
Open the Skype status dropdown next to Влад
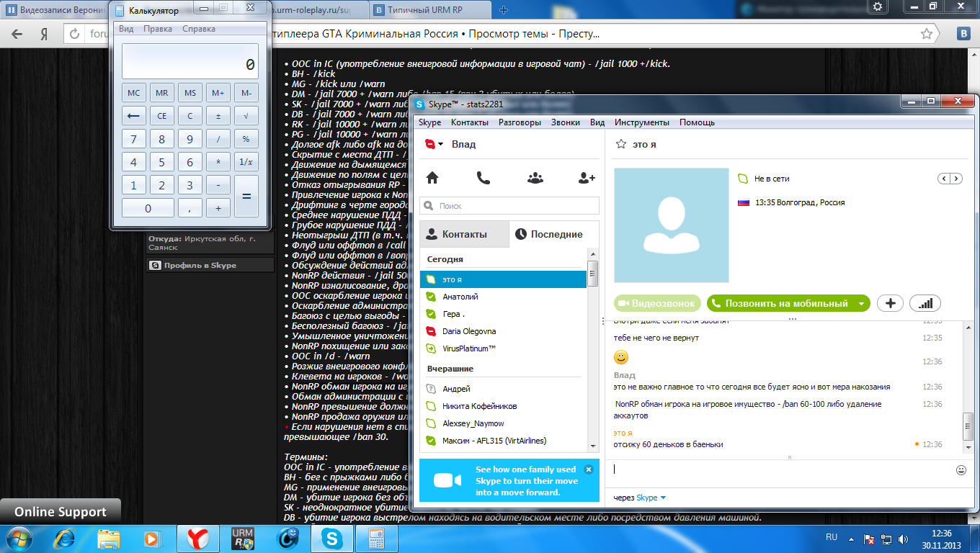tap(440, 145)
